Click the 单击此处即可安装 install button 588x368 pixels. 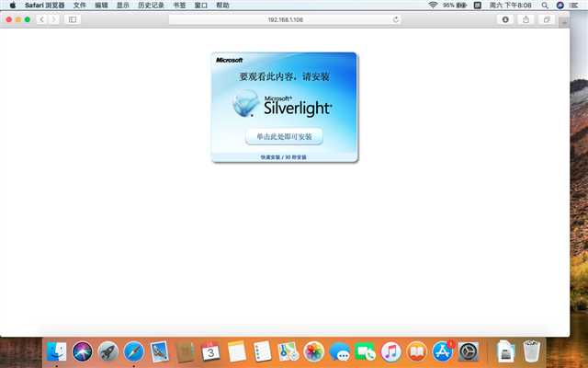[284, 137]
